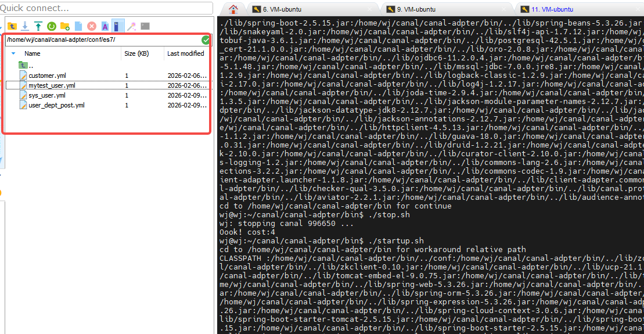Click into the Quick connect field
Image resolution: width=644 pixels, height=334 pixels.
point(106,8)
